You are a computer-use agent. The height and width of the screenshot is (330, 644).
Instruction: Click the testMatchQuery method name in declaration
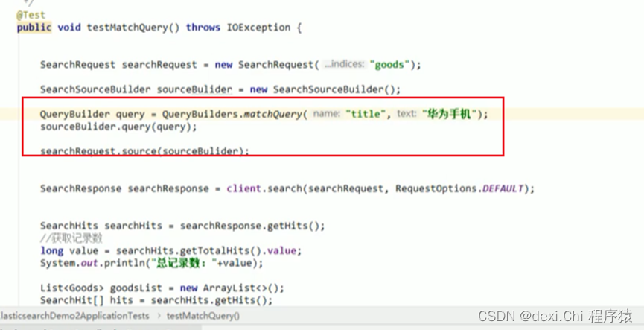(128, 28)
